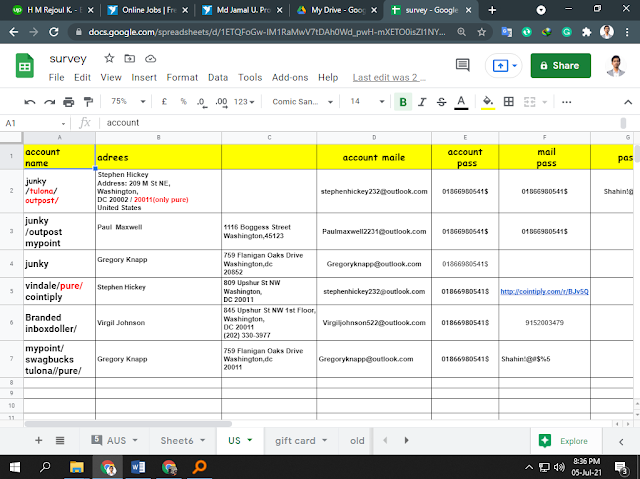Open new browser tab

[492, 10]
